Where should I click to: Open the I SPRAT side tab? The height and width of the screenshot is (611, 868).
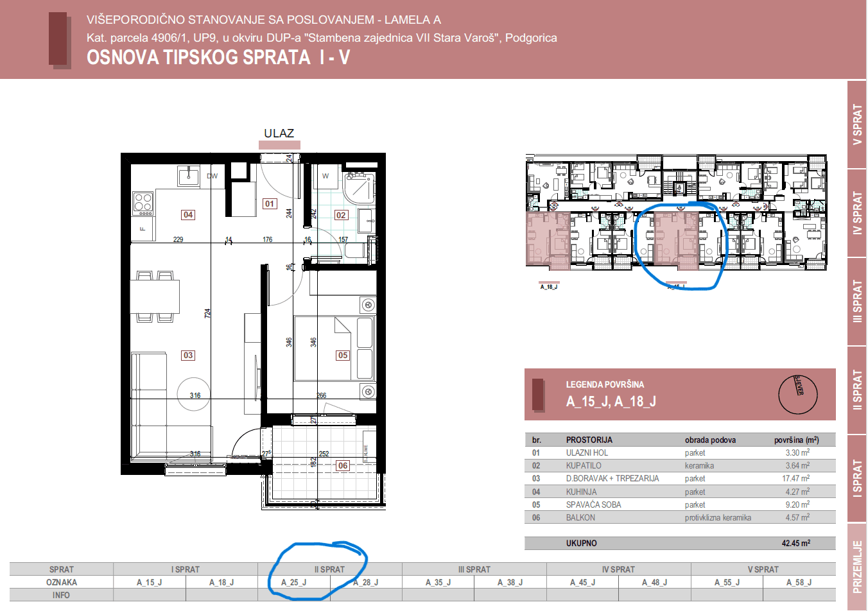857,478
